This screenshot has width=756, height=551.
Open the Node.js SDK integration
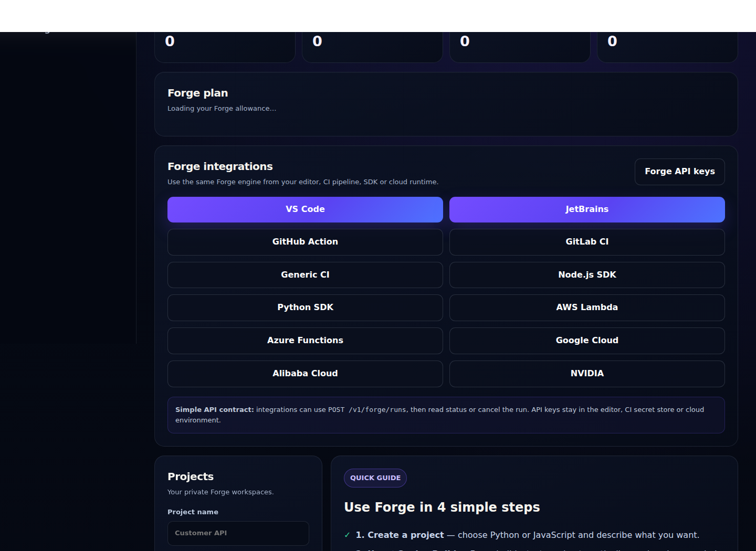point(587,275)
